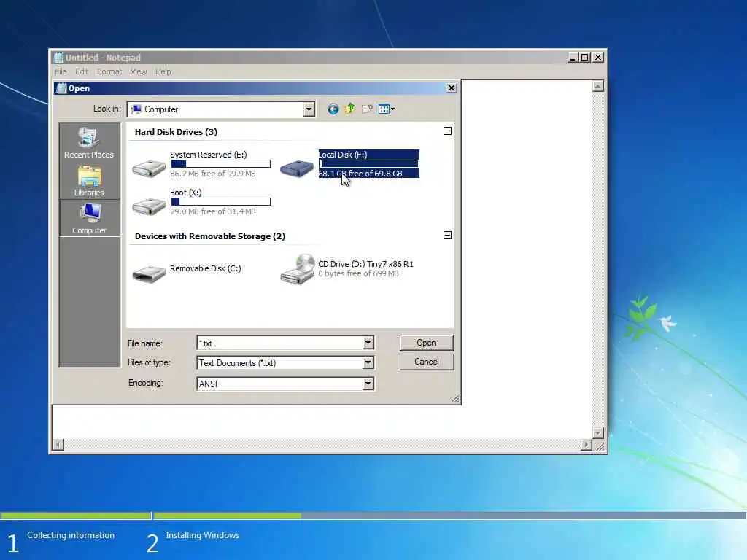Expand the Look in dropdown

pos(309,109)
